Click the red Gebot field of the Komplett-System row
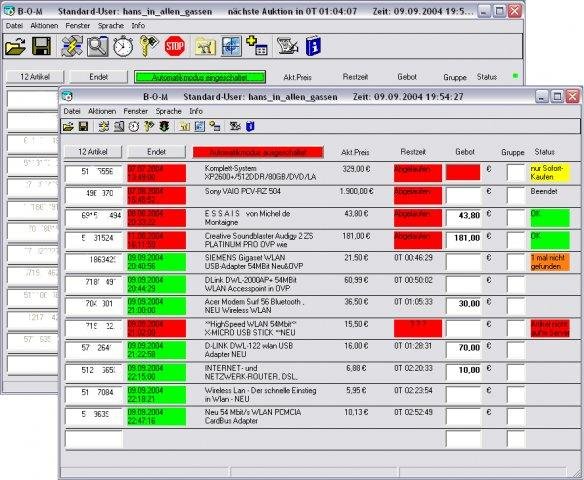This screenshot has height=480, width=584. [463, 172]
